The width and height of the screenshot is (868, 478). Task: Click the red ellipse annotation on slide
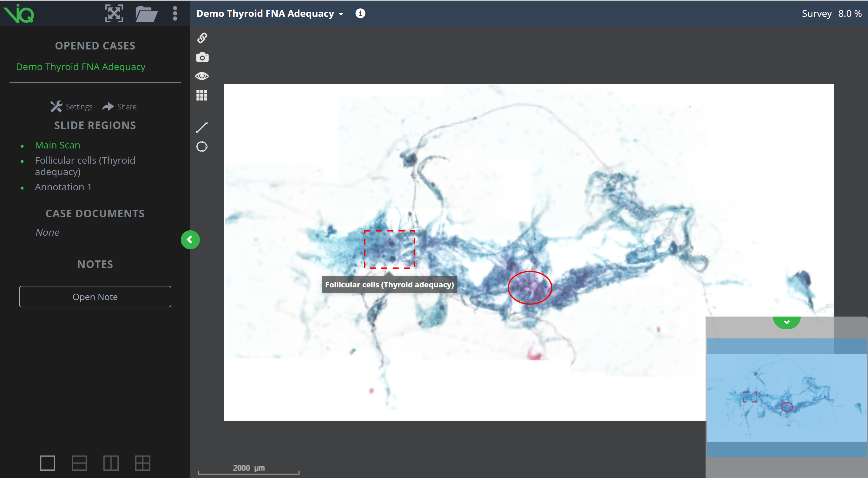[x=530, y=288]
